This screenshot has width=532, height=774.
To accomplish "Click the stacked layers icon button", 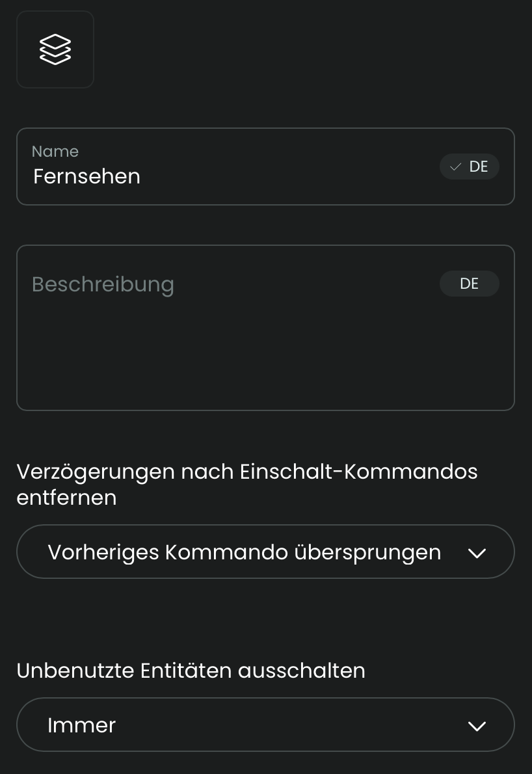I will click(55, 49).
